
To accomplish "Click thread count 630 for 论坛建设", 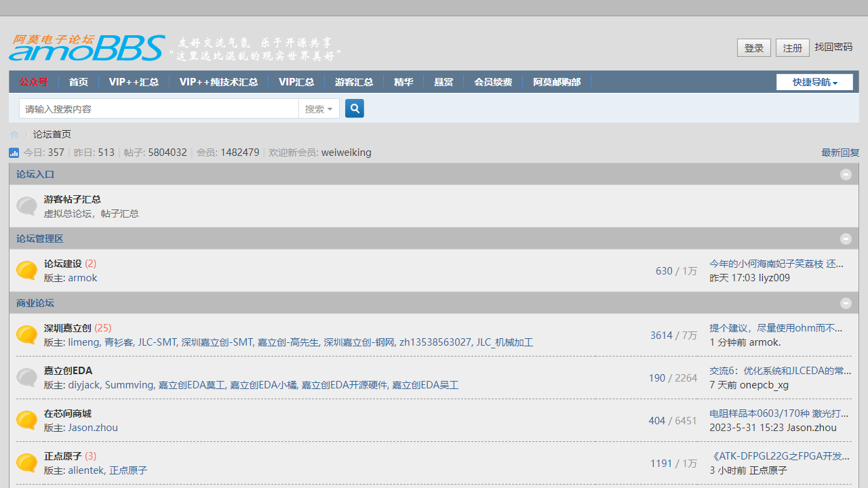I will (664, 271).
